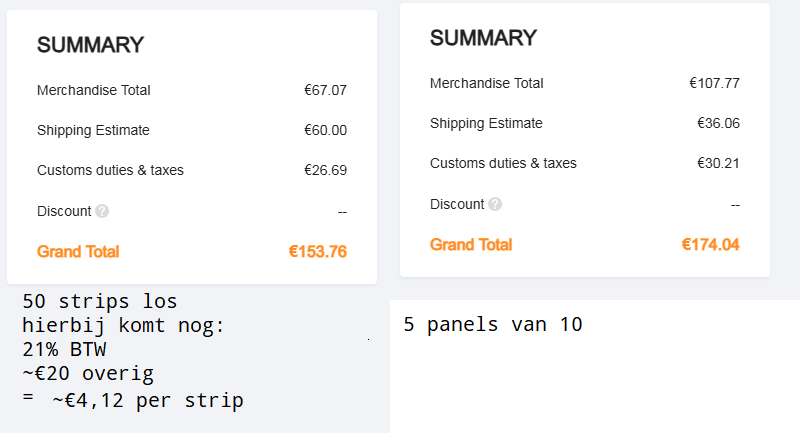Screen dimensions: 801x433
Task: Click the Discount help icon in right summary
Action: click(x=495, y=204)
